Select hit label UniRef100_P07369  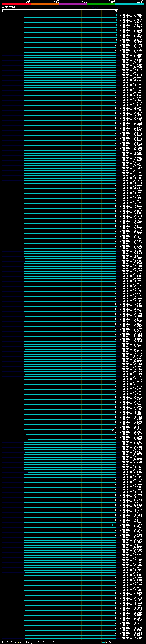pyautogui.click(x=131, y=67)
